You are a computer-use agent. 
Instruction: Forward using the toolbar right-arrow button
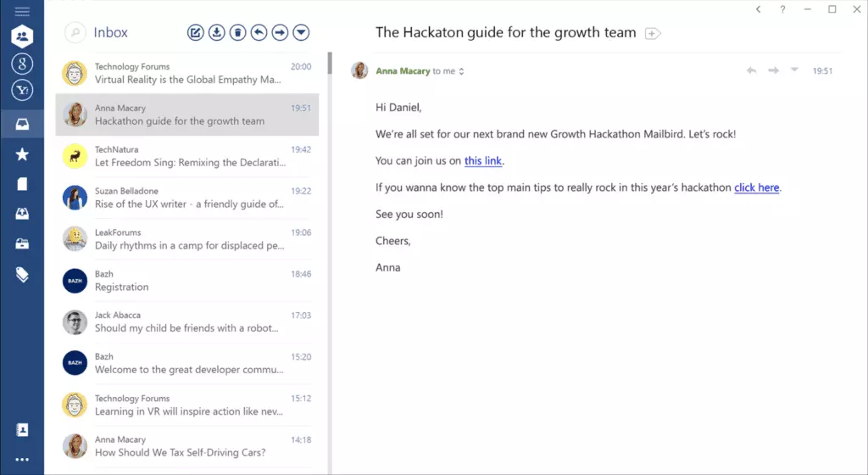click(280, 33)
